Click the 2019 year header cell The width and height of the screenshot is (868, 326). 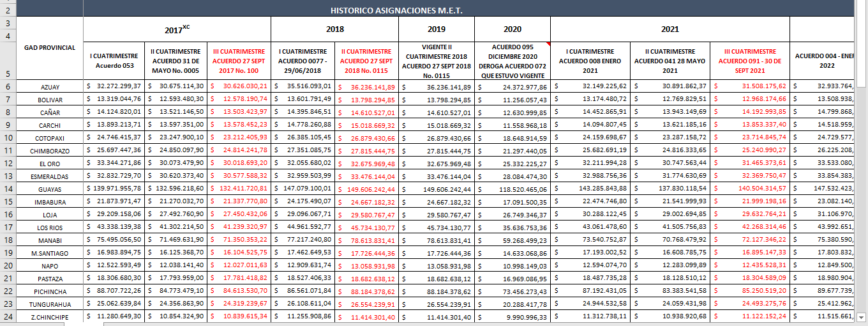coord(437,29)
